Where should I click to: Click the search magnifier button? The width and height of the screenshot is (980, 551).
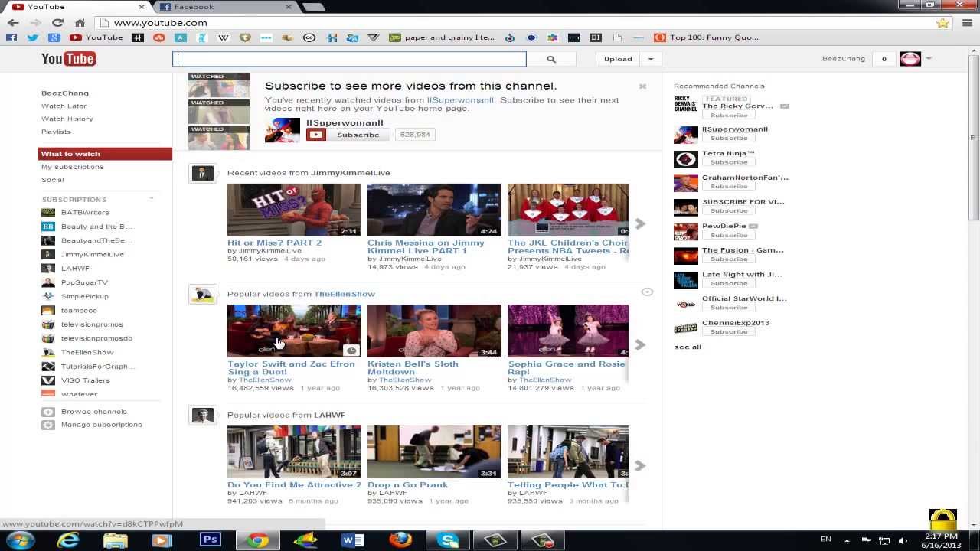pos(550,59)
